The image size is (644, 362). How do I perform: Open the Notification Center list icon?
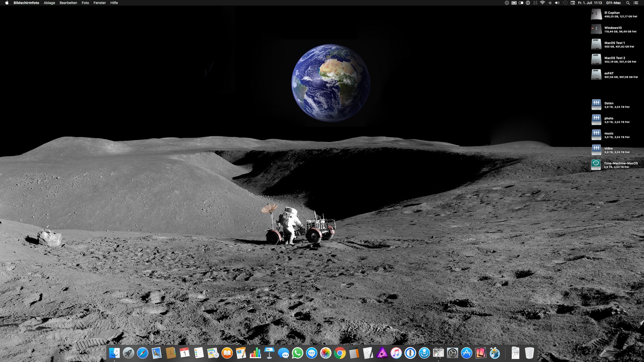tap(636, 3)
